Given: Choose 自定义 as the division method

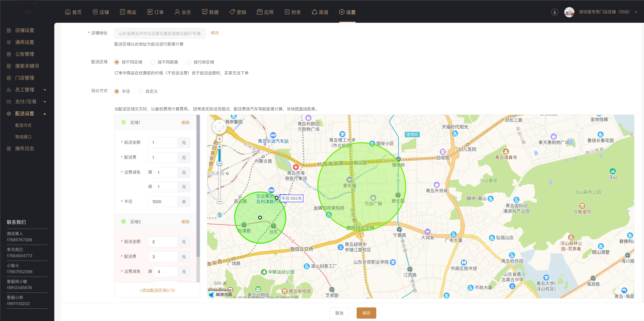Looking at the screenshot, I should click(140, 91).
